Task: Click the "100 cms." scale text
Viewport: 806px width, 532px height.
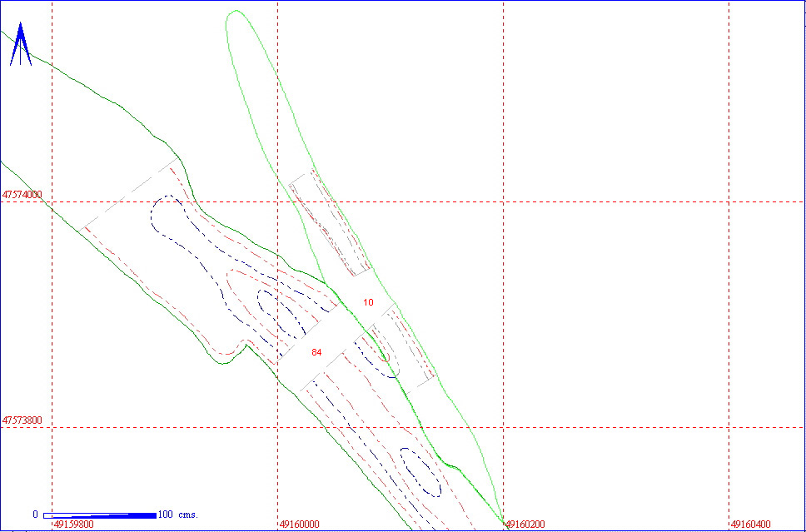Action: (x=177, y=515)
